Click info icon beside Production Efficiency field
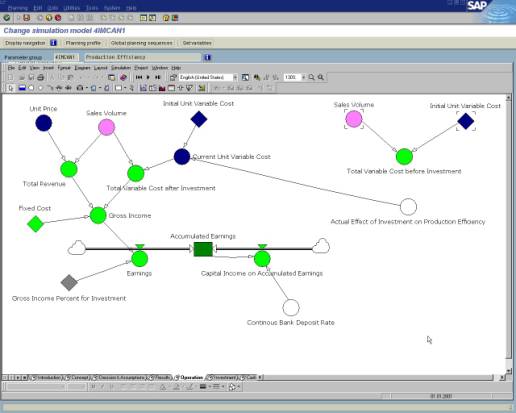The image size is (516, 413). (207, 57)
